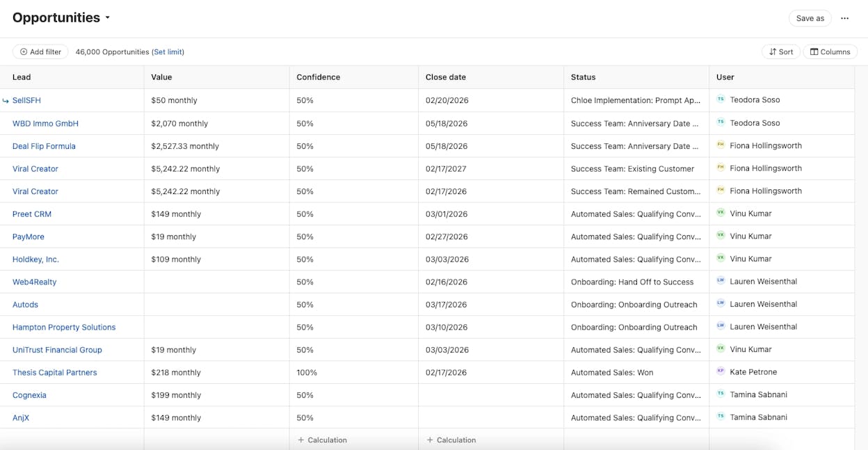Click Lauren Weisenthal avatar in Autods row

[721, 304]
